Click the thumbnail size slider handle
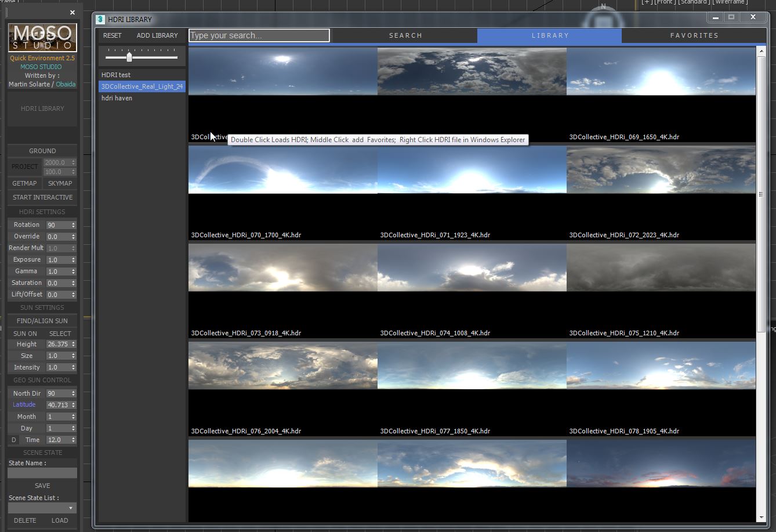This screenshot has height=532, width=776. (129, 57)
